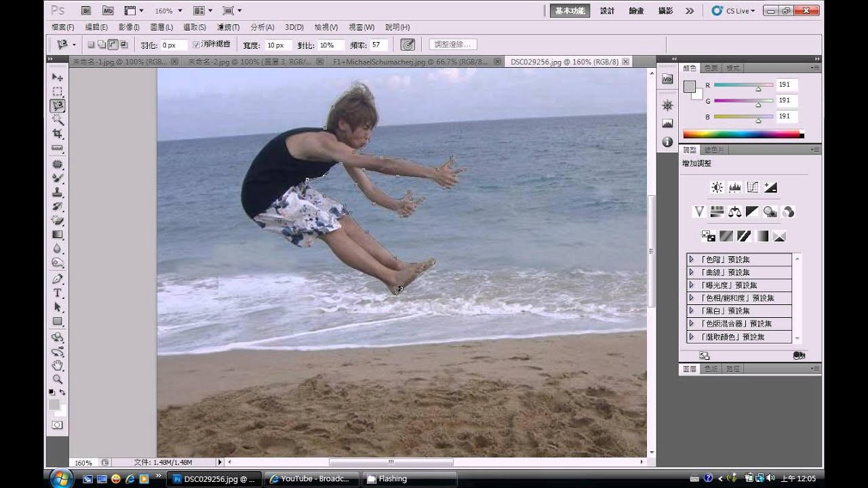This screenshot has width=868, height=488.
Task: Open the 影像(I) menu
Action: click(129, 27)
